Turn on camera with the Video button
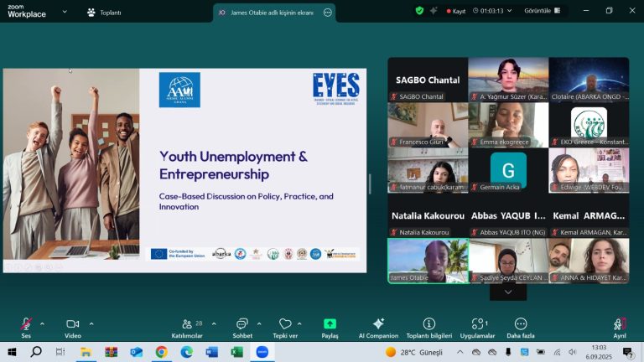The width and height of the screenshot is (644, 362). pos(72,325)
